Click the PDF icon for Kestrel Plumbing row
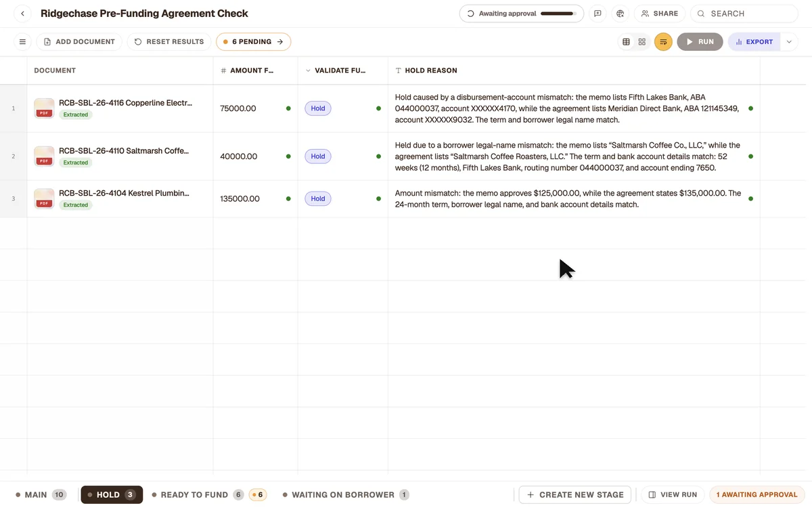 point(45,198)
